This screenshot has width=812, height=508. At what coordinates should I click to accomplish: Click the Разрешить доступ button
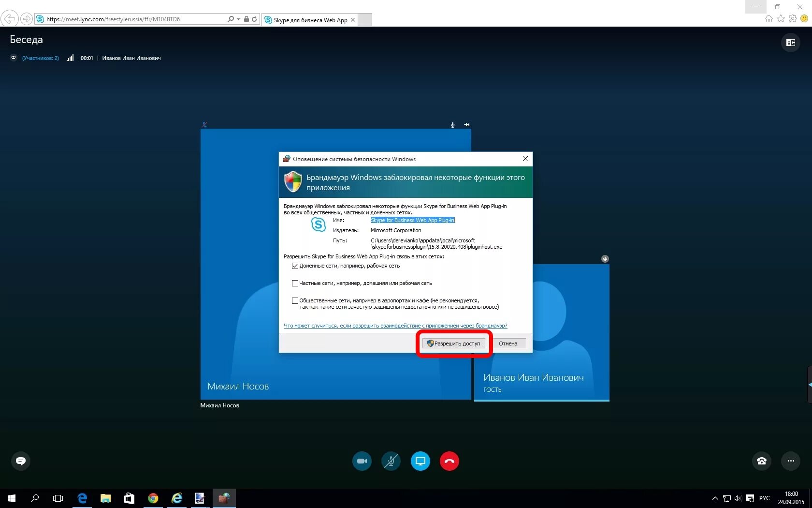(454, 344)
